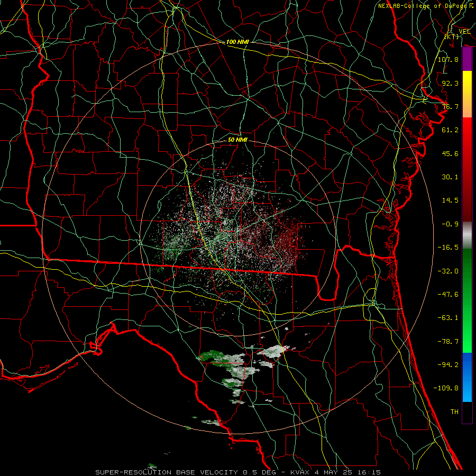Click the VEL legend title
Viewport: 476px width, 476px height.
464,32
